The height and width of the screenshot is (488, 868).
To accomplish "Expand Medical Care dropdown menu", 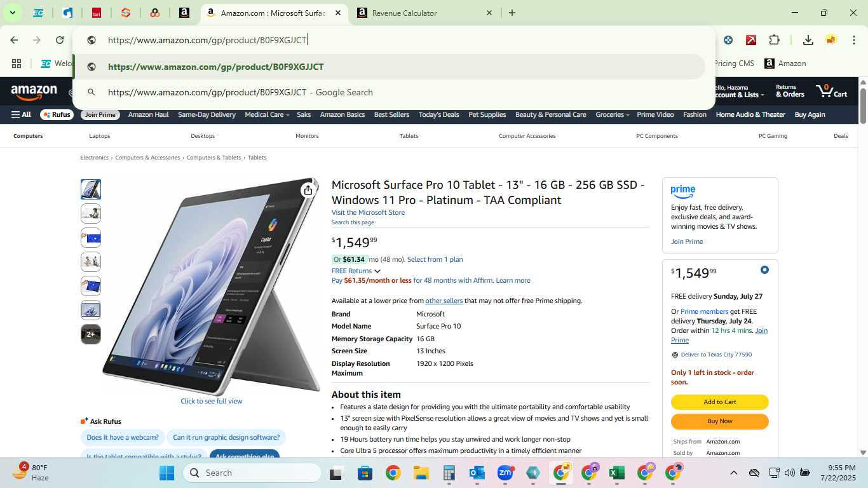I will (267, 115).
